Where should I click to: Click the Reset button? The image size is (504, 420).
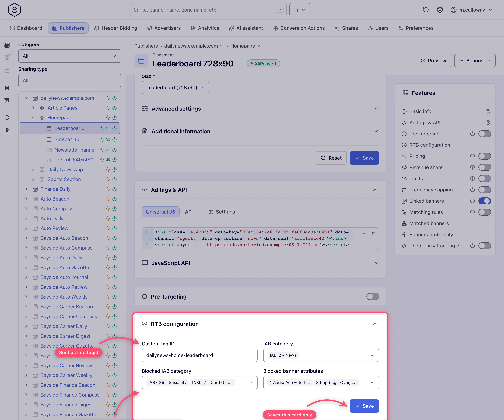[x=331, y=158]
